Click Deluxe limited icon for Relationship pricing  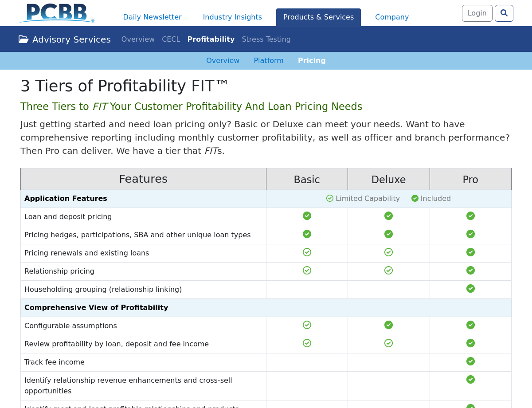pos(388,271)
